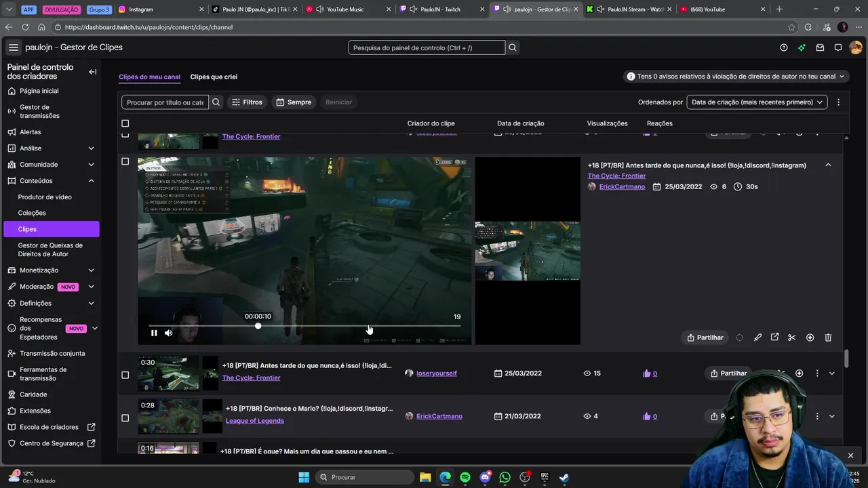This screenshot has height=488, width=868.
Task: Check the loseryourself 25/03/2022 clip checkbox
Action: point(125,375)
